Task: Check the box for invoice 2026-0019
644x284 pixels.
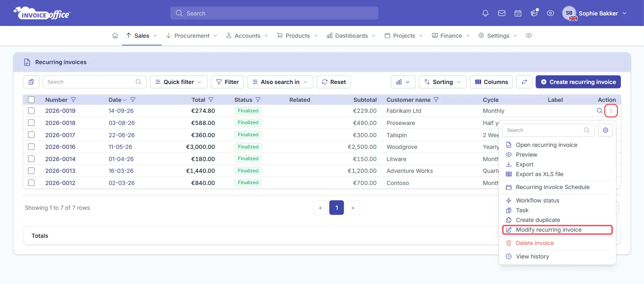Action: (31, 111)
